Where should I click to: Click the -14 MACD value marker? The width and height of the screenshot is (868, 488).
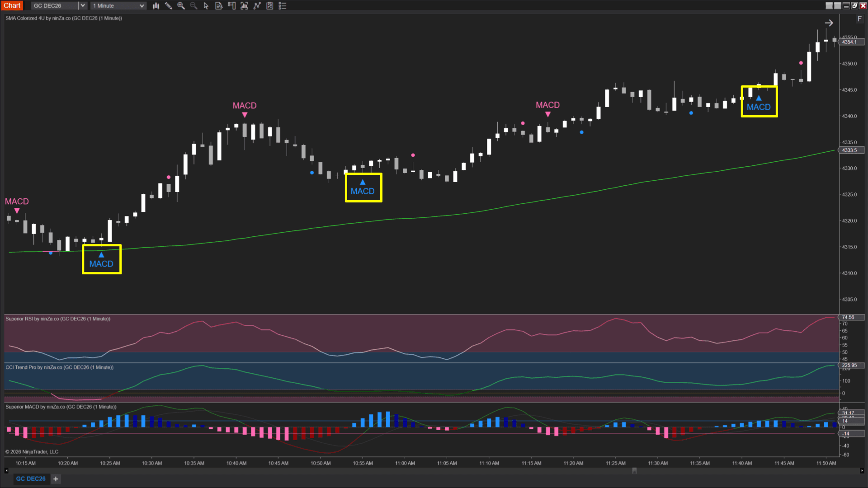click(x=852, y=434)
